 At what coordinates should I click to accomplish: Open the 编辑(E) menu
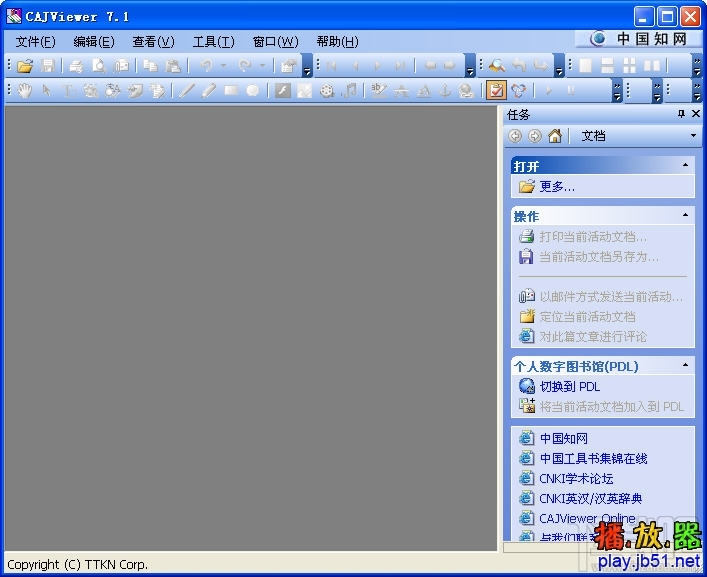click(x=94, y=42)
